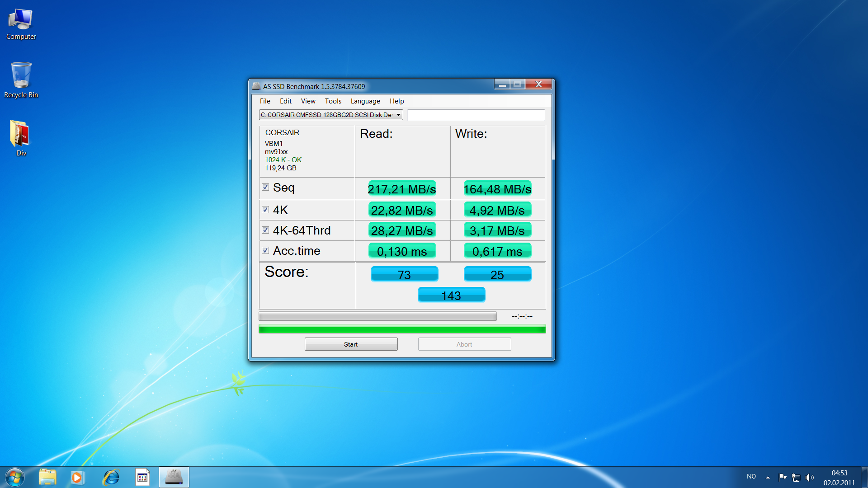Open the Div folder on desktop
Viewport: 868px width, 488px height.
(21, 138)
